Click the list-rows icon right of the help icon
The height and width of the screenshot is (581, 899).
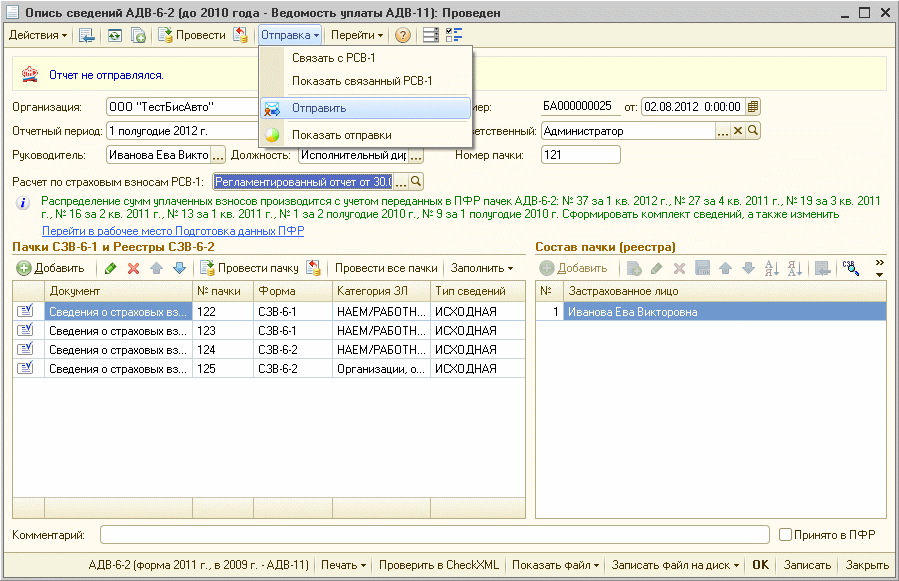click(x=431, y=36)
